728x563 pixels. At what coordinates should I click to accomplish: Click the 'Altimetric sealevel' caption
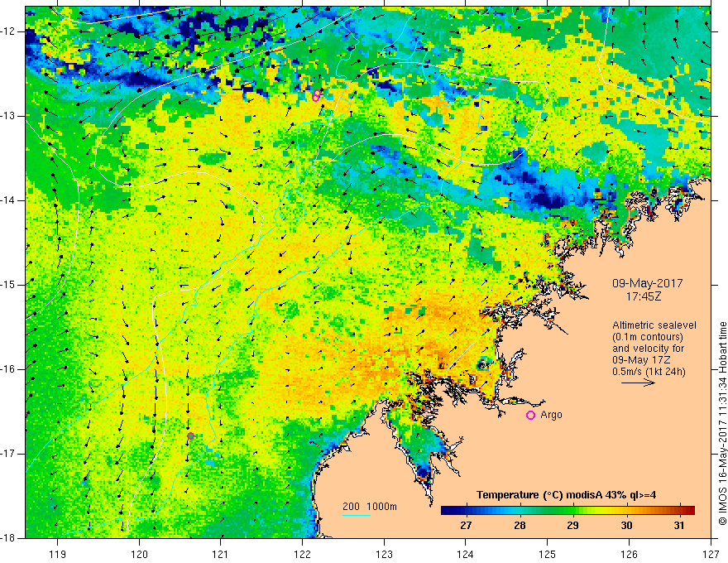pos(654,325)
